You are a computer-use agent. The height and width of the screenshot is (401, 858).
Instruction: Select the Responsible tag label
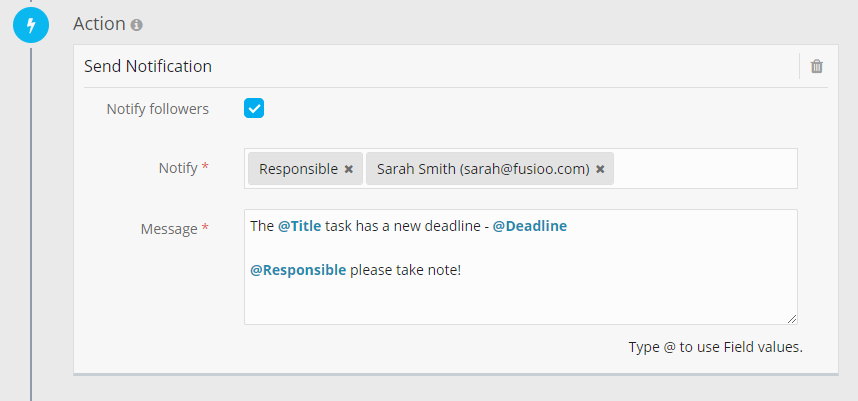point(298,169)
